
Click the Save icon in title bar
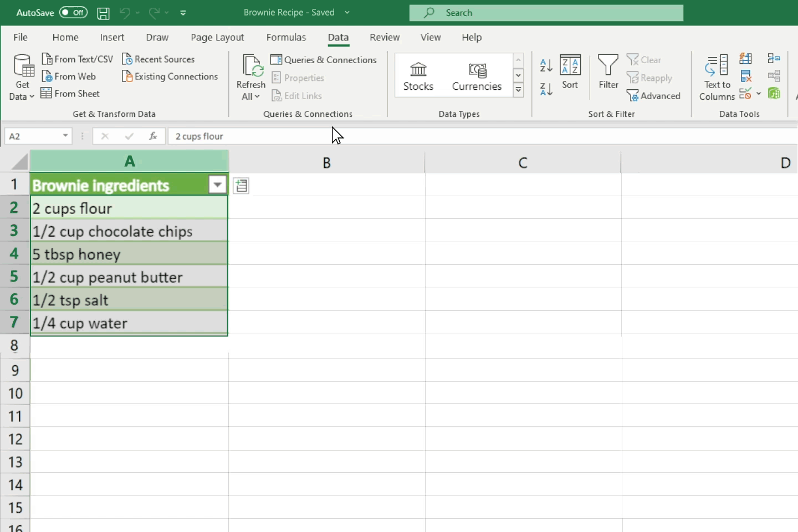103,13
